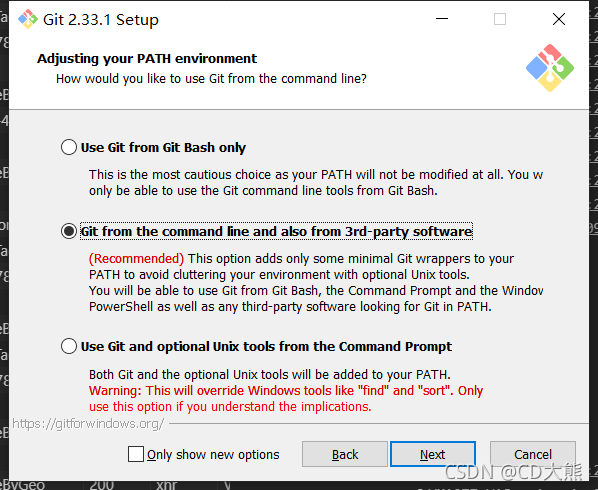Proceed with the Next button
The width and height of the screenshot is (598, 490).
433,454
